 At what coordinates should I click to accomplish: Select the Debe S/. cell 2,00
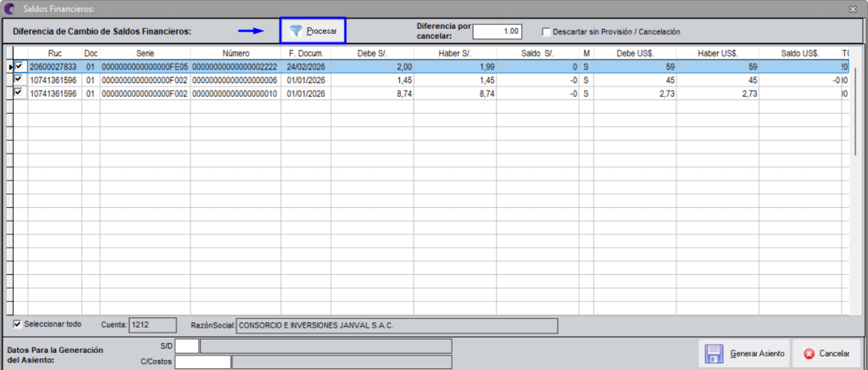pos(372,66)
